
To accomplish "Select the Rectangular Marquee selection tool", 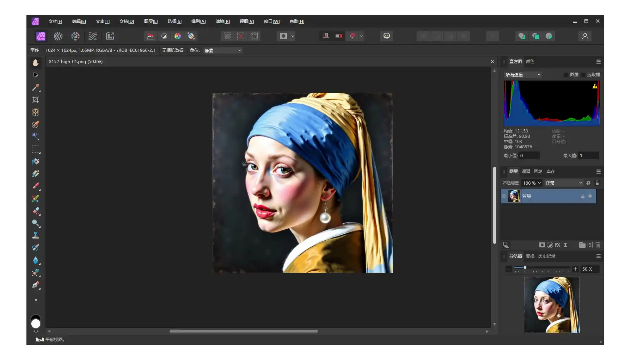I will point(36,149).
